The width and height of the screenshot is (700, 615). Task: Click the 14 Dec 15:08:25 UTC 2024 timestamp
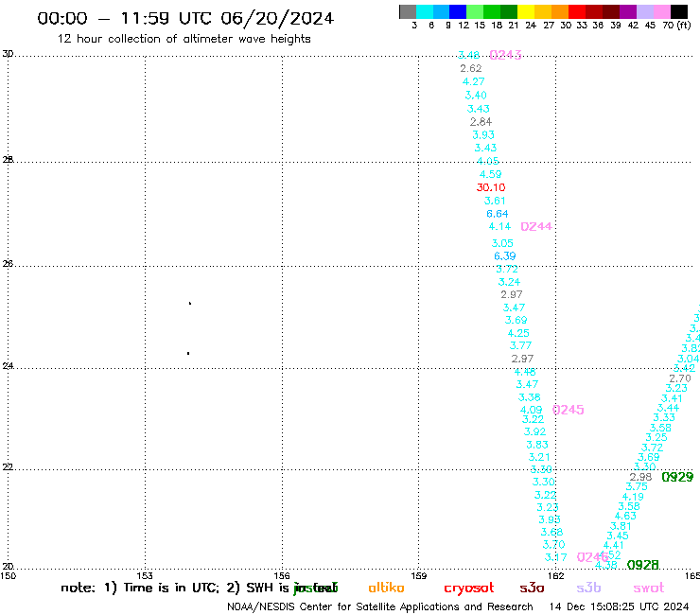click(x=619, y=607)
